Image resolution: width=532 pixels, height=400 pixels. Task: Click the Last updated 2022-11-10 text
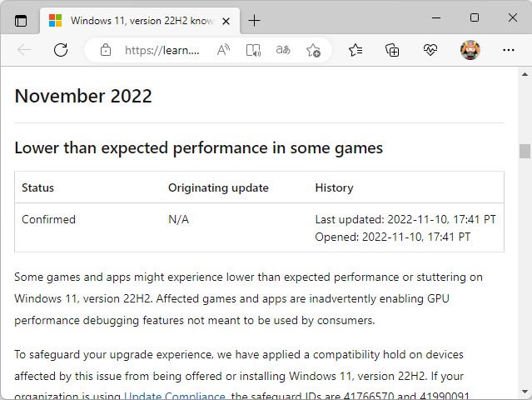point(405,219)
